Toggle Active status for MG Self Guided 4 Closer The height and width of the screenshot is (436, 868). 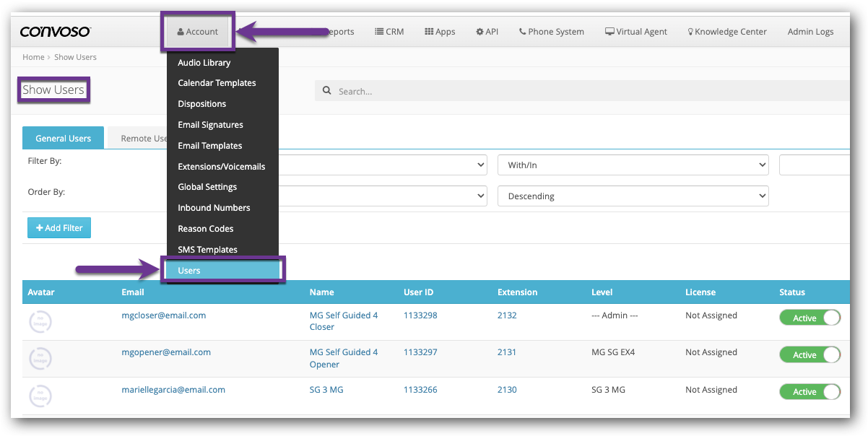tap(810, 318)
